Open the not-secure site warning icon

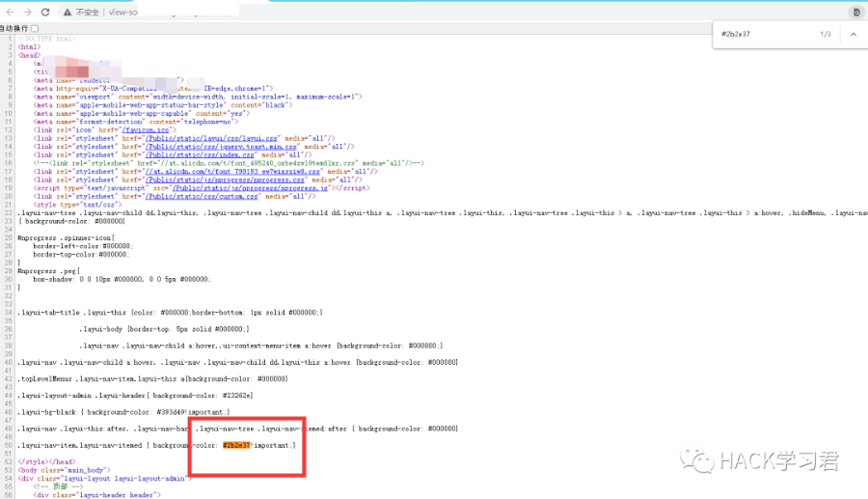[x=67, y=13]
